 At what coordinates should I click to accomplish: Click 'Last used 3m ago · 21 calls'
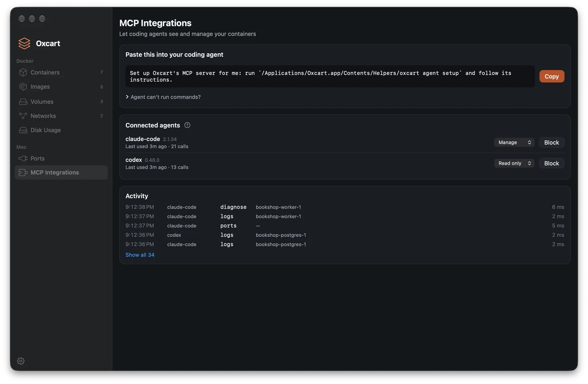coord(157,146)
